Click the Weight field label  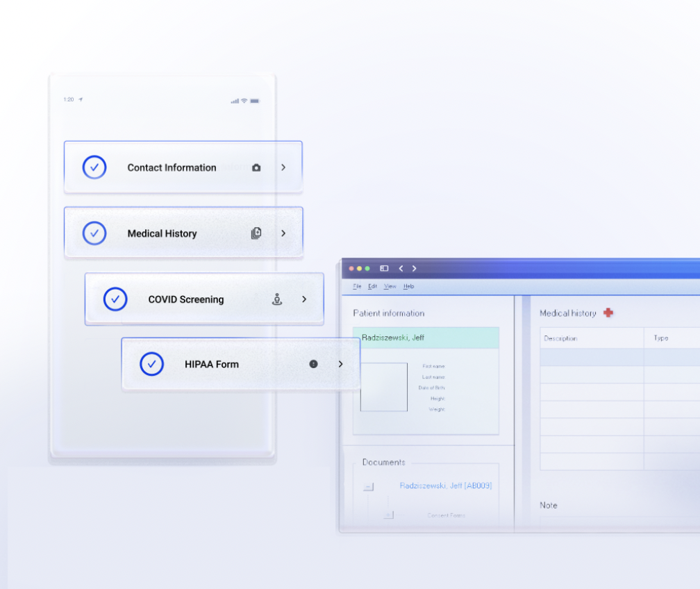[437, 409]
